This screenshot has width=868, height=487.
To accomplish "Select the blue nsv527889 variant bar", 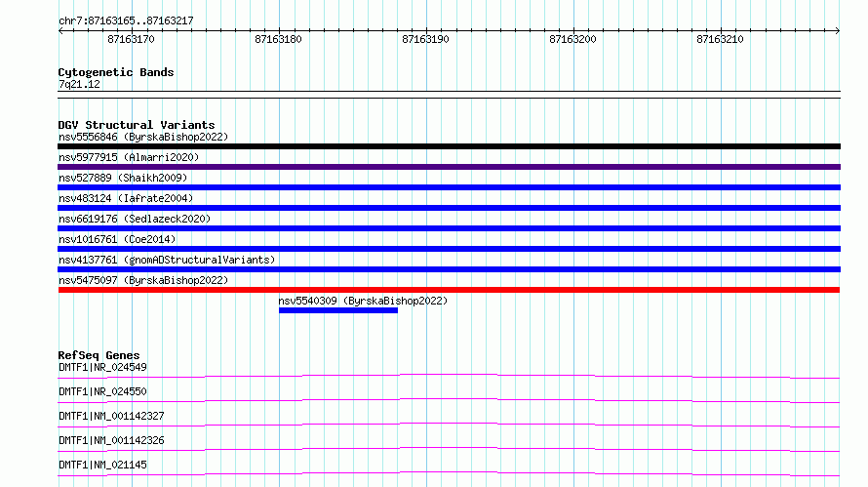I will coord(449,187).
